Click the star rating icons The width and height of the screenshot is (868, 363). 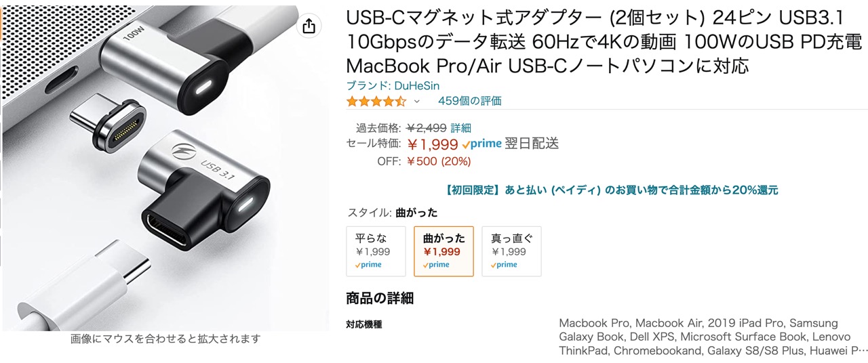pyautogui.click(x=376, y=102)
